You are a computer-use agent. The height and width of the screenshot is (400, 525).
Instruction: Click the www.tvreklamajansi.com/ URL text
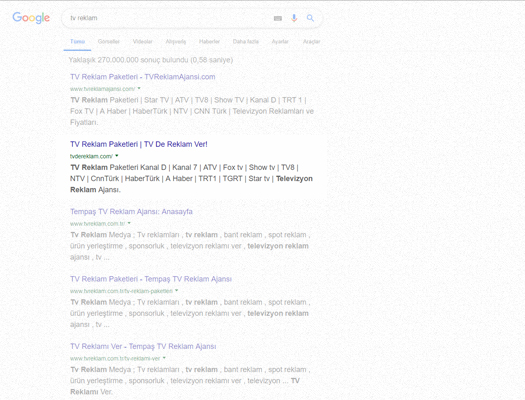click(x=102, y=89)
